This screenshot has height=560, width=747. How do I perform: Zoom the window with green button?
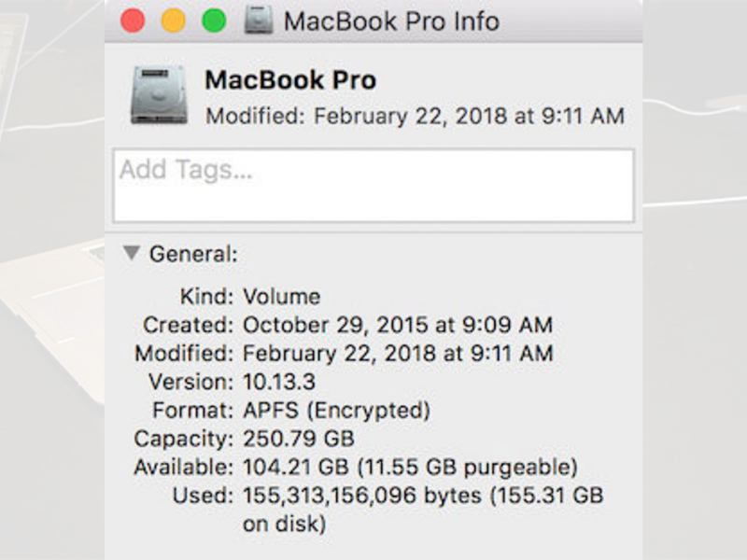(x=214, y=21)
